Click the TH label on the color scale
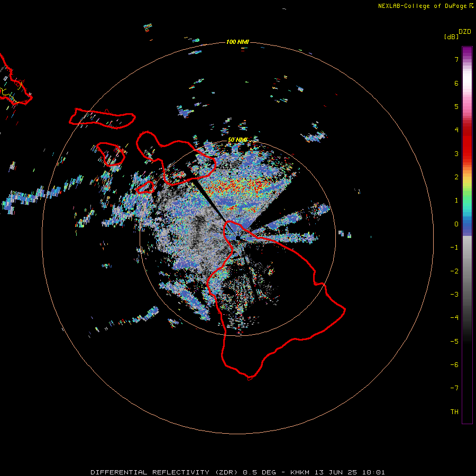The image size is (476, 476). (x=454, y=412)
